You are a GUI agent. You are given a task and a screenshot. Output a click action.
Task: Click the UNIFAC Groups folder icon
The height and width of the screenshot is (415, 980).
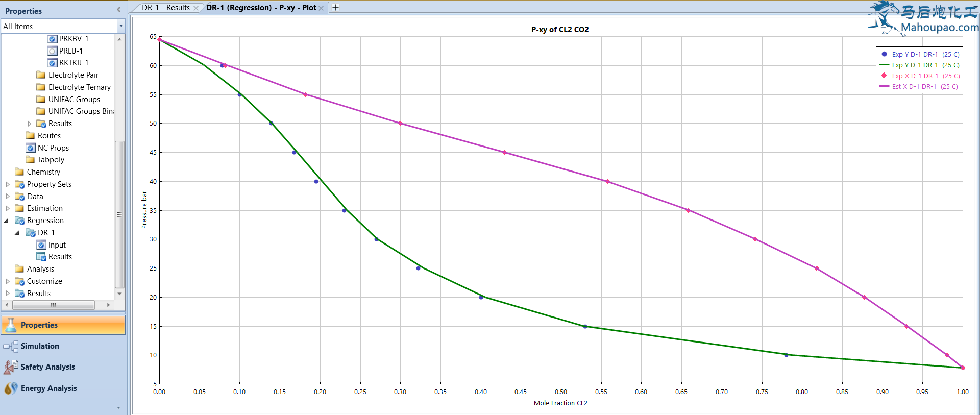(41, 100)
